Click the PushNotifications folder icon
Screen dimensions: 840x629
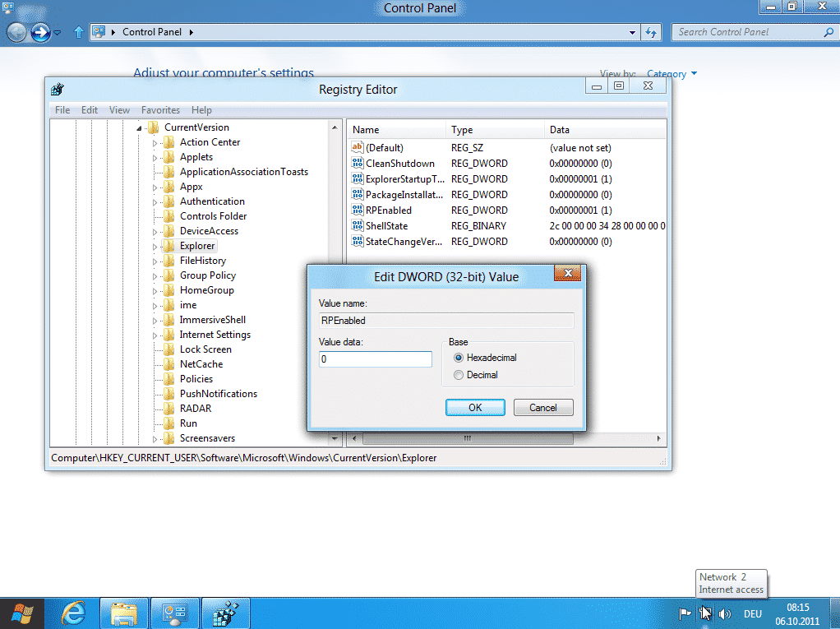[x=168, y=393]
